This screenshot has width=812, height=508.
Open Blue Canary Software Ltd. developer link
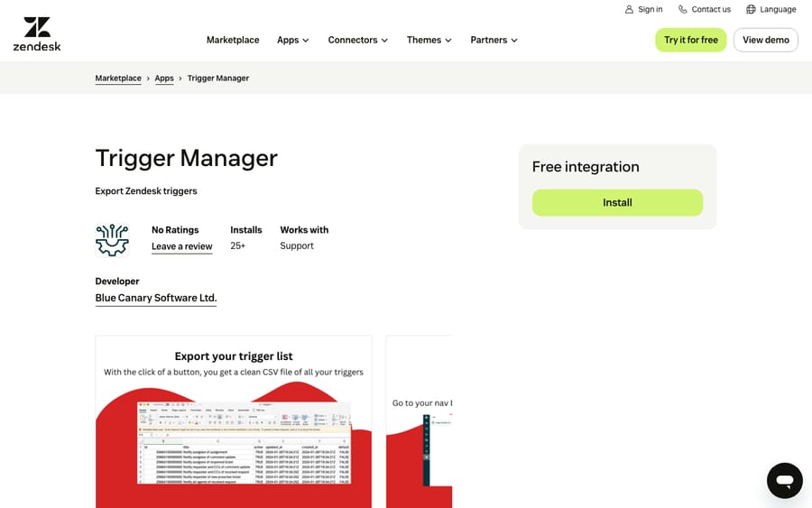tap(156, 298)
